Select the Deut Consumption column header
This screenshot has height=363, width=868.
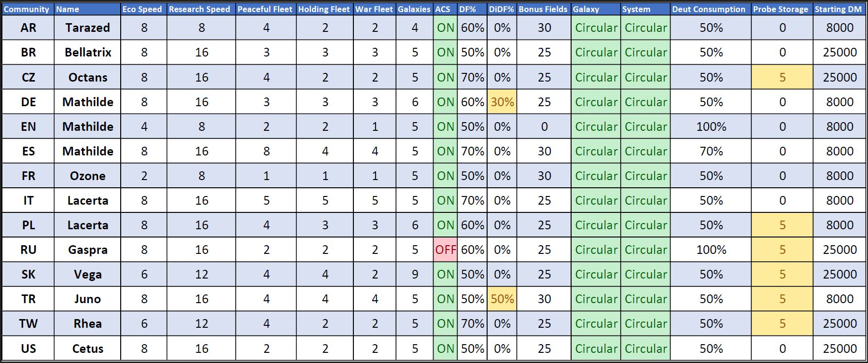(709, 9)
